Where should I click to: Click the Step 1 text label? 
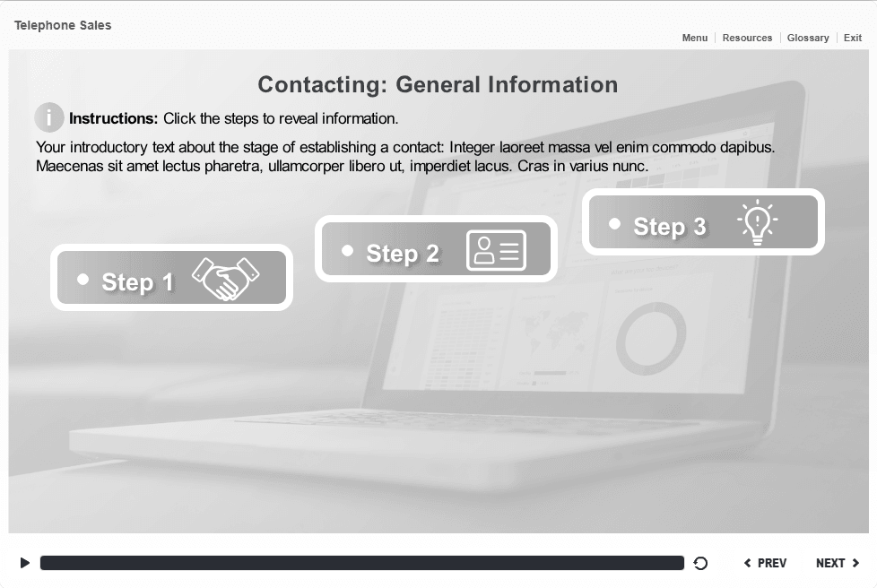(x=138, y=282)
